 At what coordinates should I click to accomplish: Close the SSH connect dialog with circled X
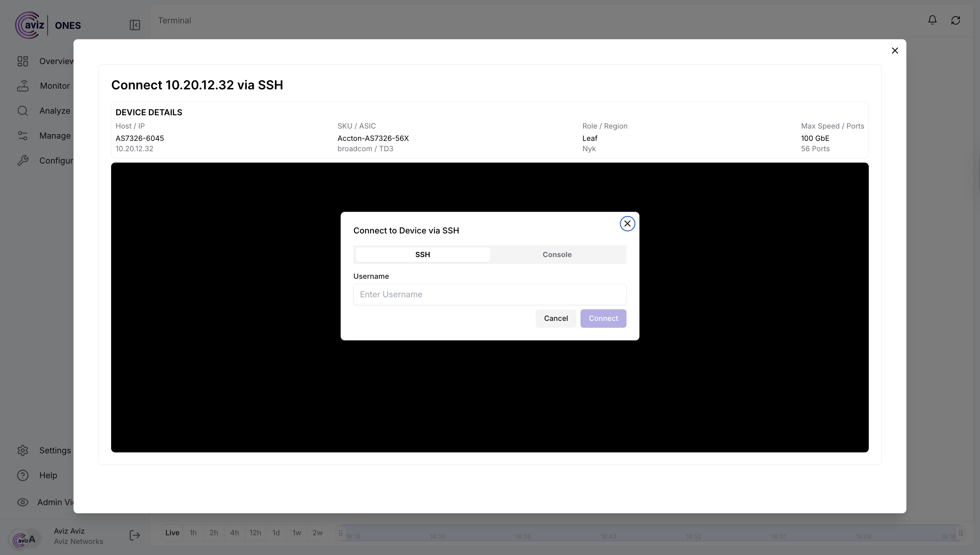pyautogui.click(x=627, y=224)
